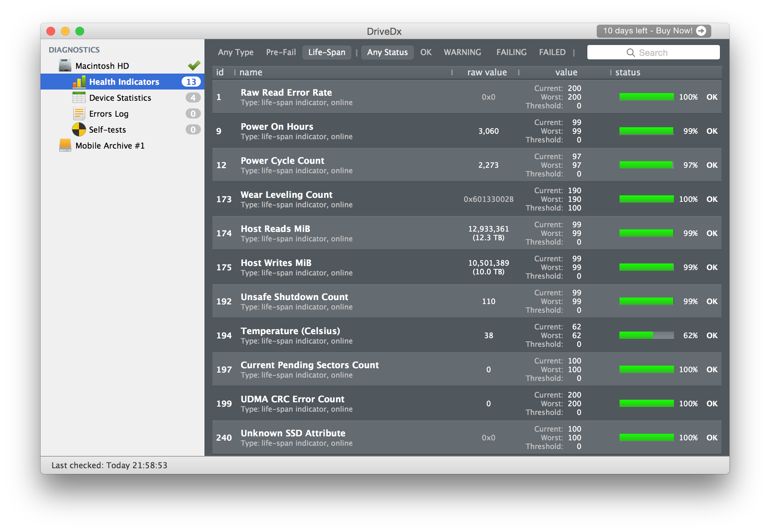Open Device Statistics in the sidebar
The width and height of the screenshot is (770, 532).
[x=123, y=97]
